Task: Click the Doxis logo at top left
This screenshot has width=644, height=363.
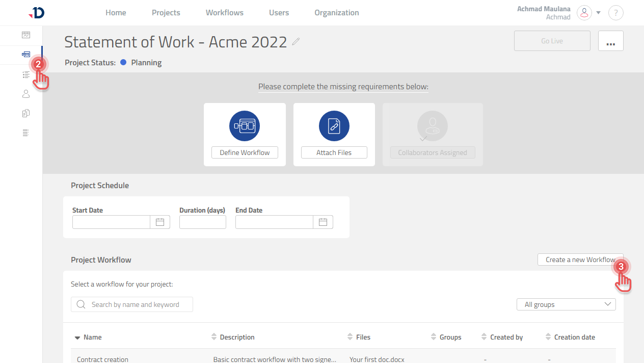Action: point(36,13)
